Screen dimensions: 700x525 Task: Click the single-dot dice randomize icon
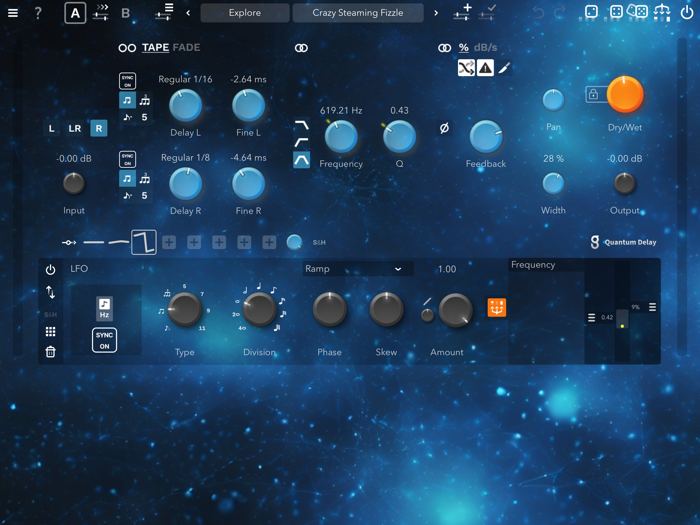point(591,12)
